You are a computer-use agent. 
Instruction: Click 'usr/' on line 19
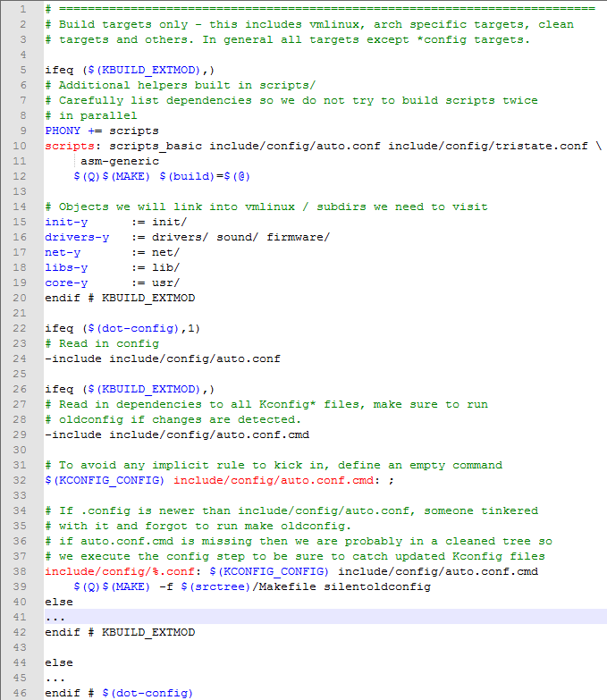click(x=166, y=283)
